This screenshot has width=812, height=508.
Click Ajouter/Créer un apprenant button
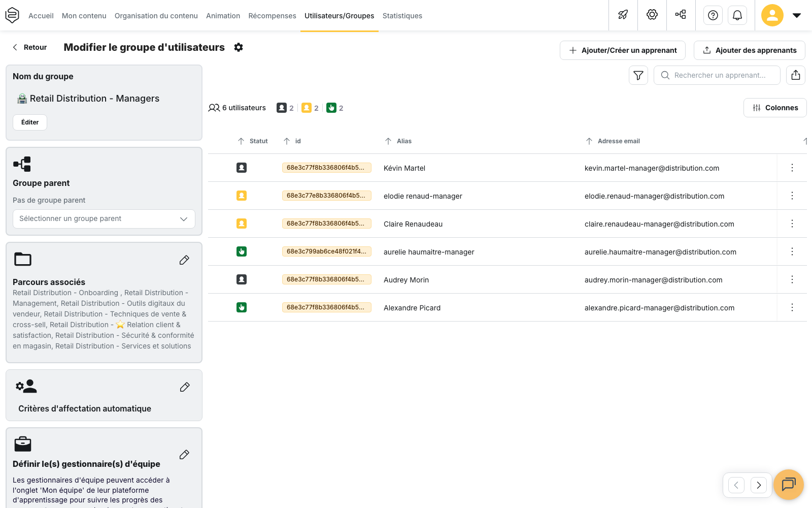pos(623,50)
